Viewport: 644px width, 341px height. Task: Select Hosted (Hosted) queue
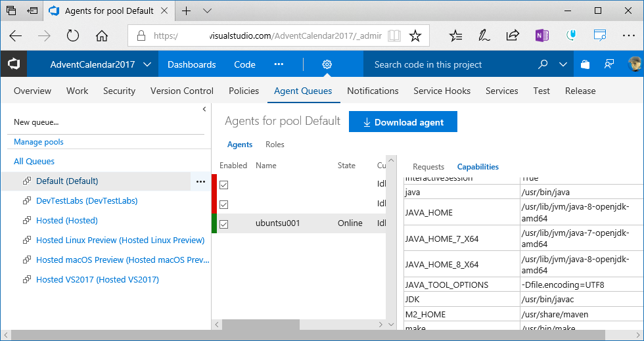(x=67, y=221)
